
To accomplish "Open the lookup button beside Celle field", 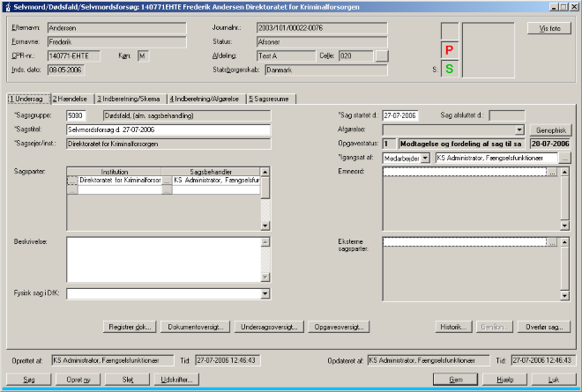I will pyautogui.click(x=381, y=55).
